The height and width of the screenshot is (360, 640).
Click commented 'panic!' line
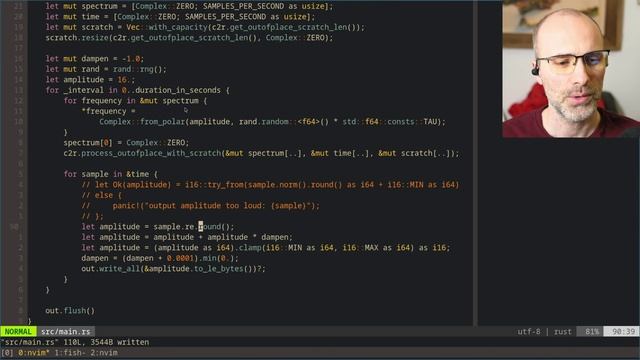(x=200, y=206)
